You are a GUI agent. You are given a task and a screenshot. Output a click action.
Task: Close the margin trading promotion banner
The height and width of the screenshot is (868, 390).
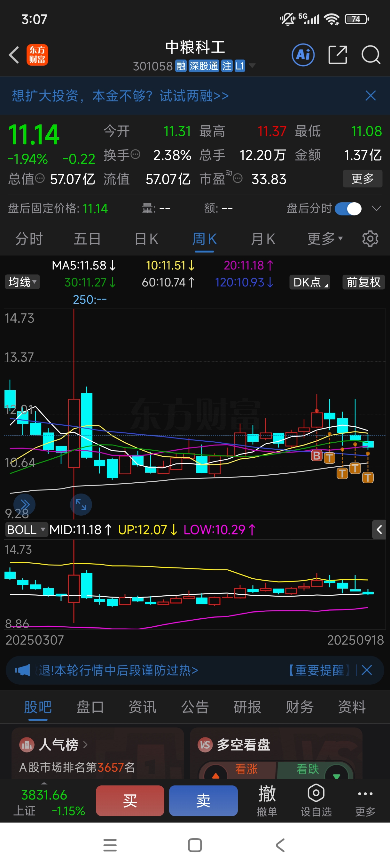[x=370, y=96]
